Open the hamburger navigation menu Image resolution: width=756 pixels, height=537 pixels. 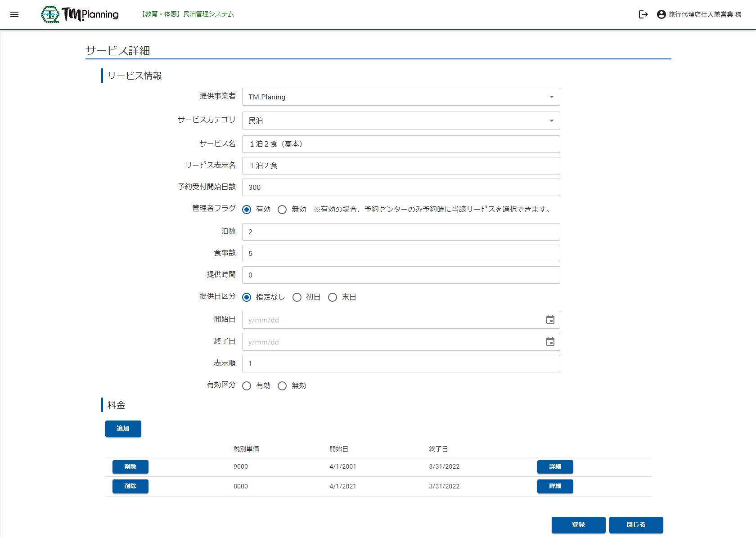[14, 14]
